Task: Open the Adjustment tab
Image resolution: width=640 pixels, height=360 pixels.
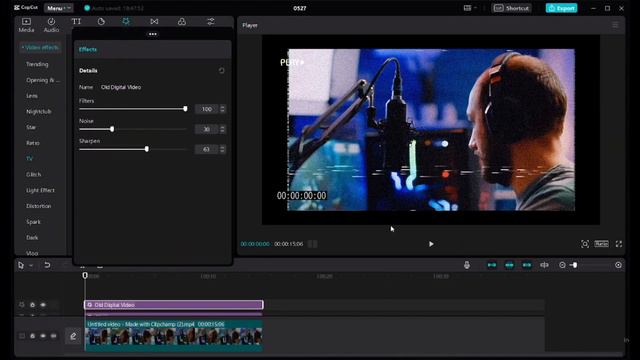Action: pos(211,21)
